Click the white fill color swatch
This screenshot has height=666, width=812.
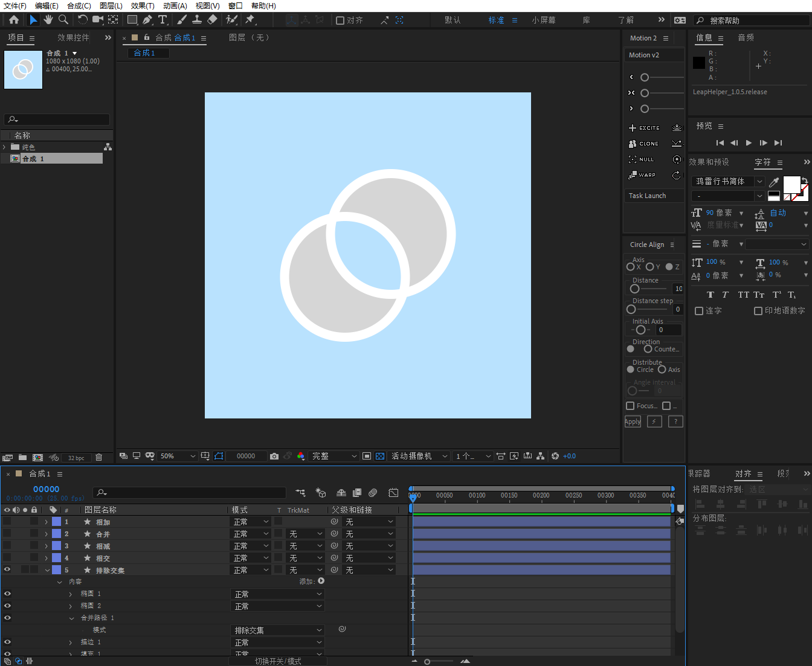pos(791,184)
